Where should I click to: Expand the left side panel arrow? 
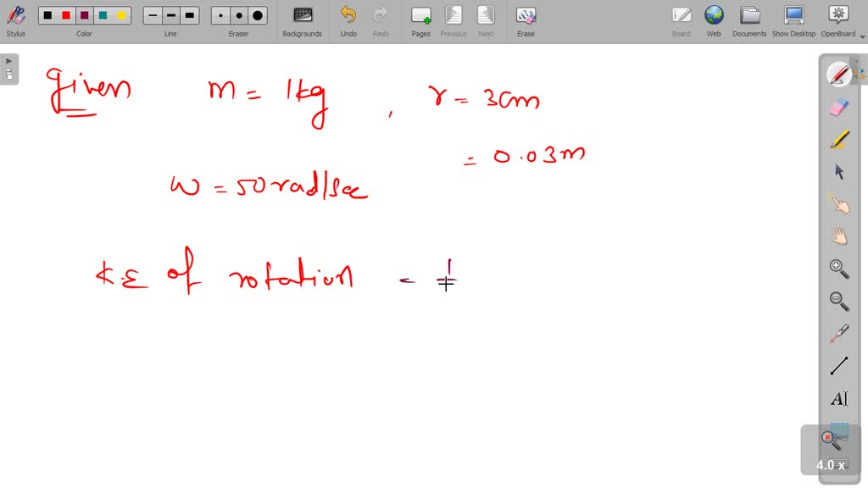[8, 60]
